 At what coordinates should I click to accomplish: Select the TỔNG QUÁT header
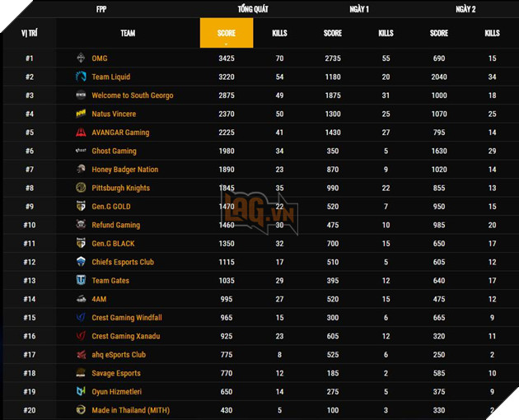(253, 9)
